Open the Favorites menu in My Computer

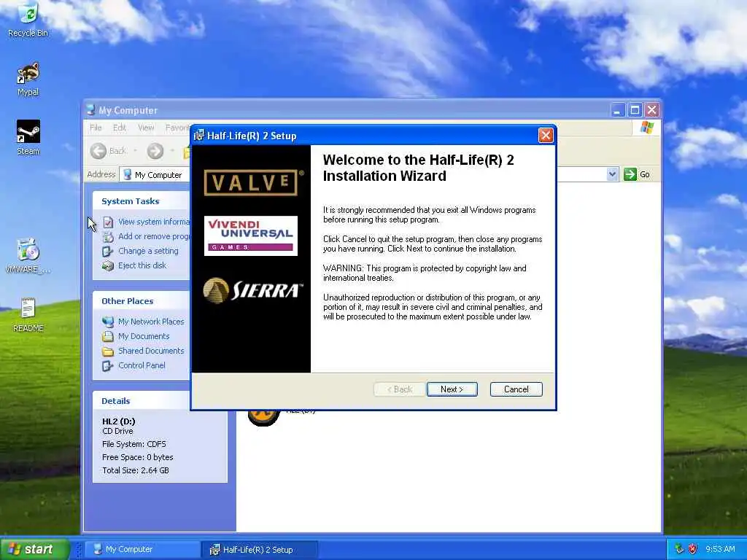[x=177, y=128]
